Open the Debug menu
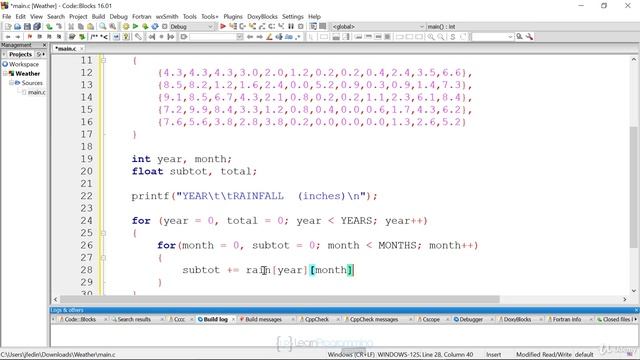Viewport: 640px width, 360px height. coord(118,16)
